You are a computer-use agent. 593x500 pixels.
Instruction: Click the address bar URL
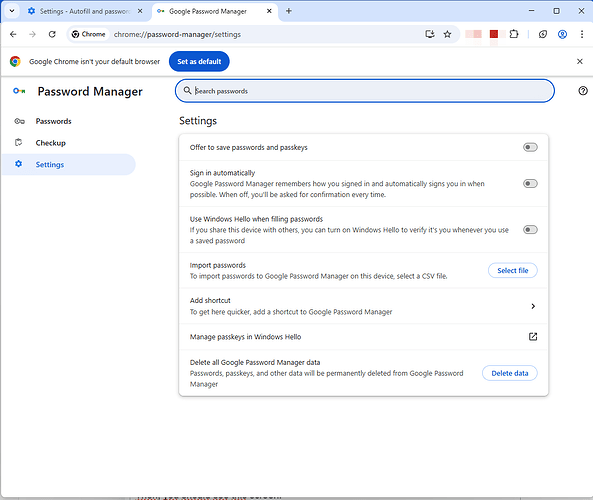[x=177, y=34]
